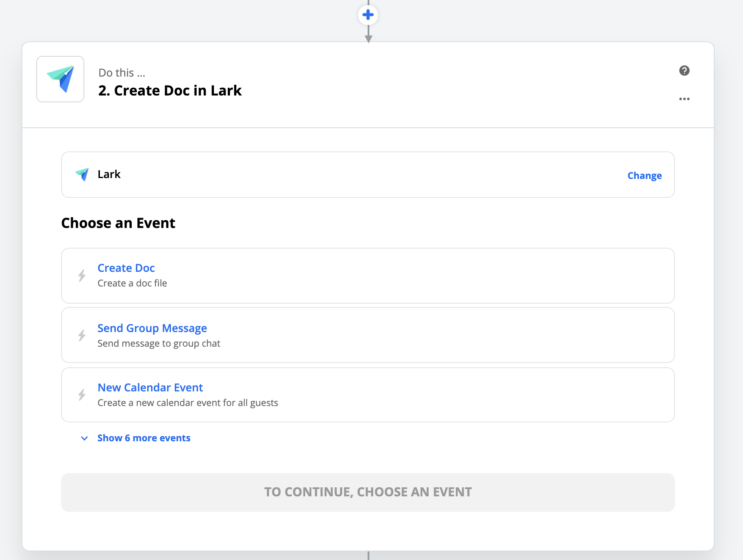Open the help question mark icon
This screenshot has width=743, height=560.
[x=684, y=71]
